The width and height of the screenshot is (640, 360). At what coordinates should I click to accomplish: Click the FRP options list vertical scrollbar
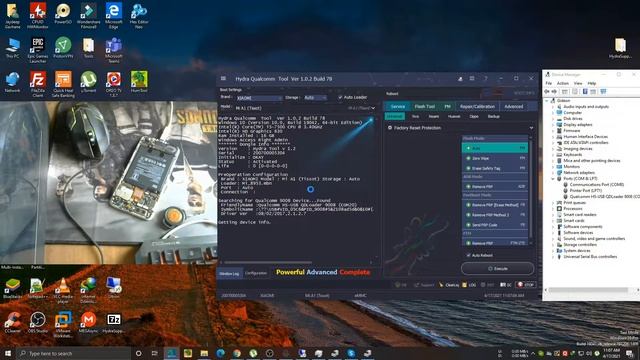[530, 188]
